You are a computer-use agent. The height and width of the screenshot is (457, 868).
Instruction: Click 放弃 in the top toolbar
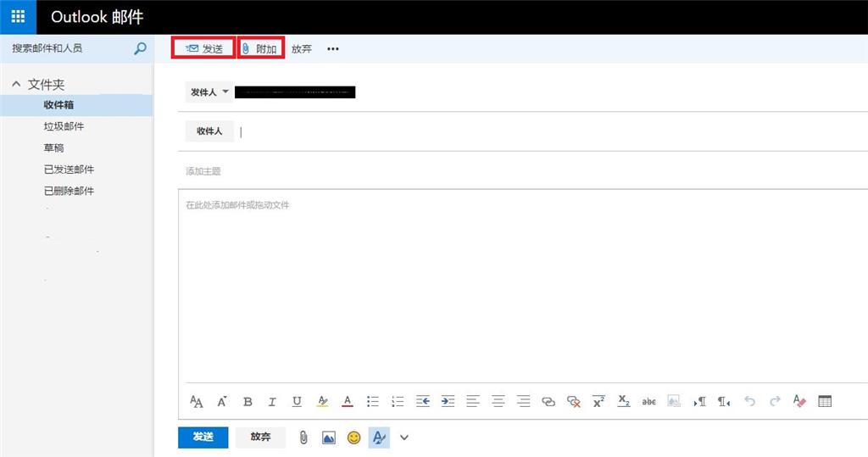[302, 48]
